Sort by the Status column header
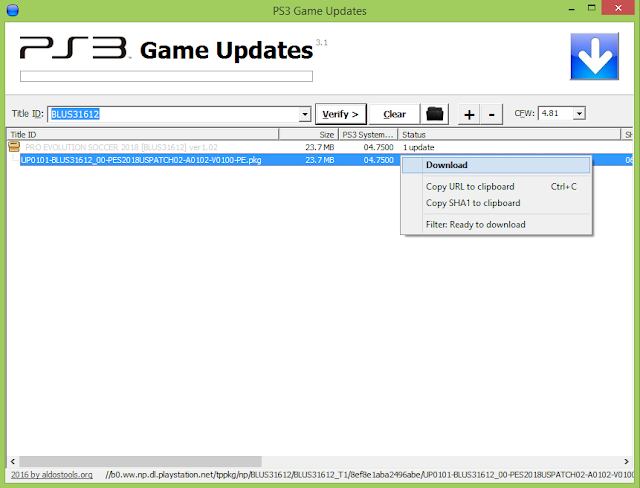 [509, 135]
